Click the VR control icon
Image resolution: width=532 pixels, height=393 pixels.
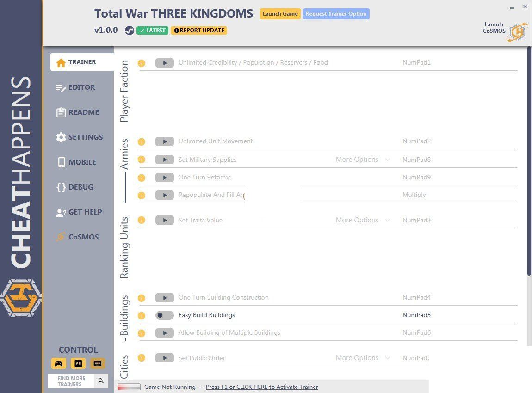tap(78, 363)
